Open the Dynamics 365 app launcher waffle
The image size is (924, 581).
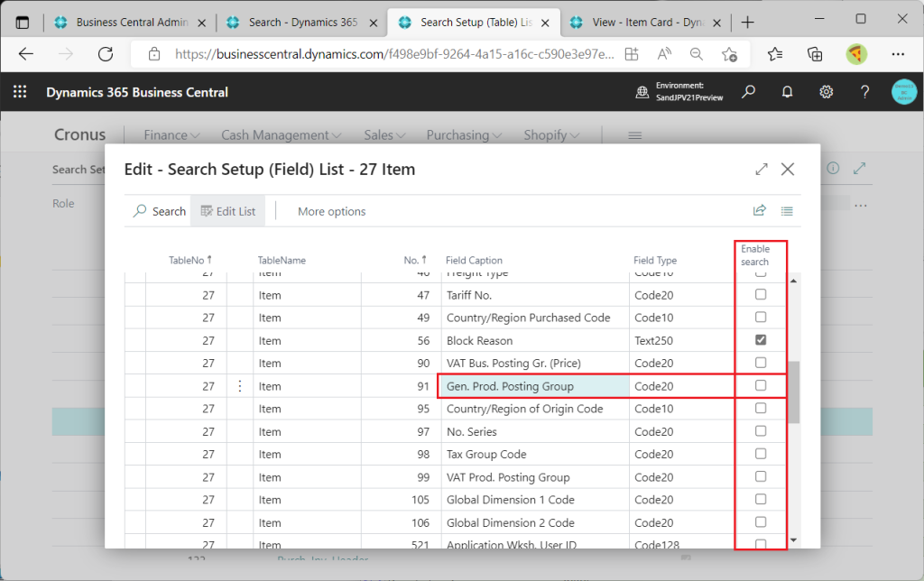pos(20,92)
